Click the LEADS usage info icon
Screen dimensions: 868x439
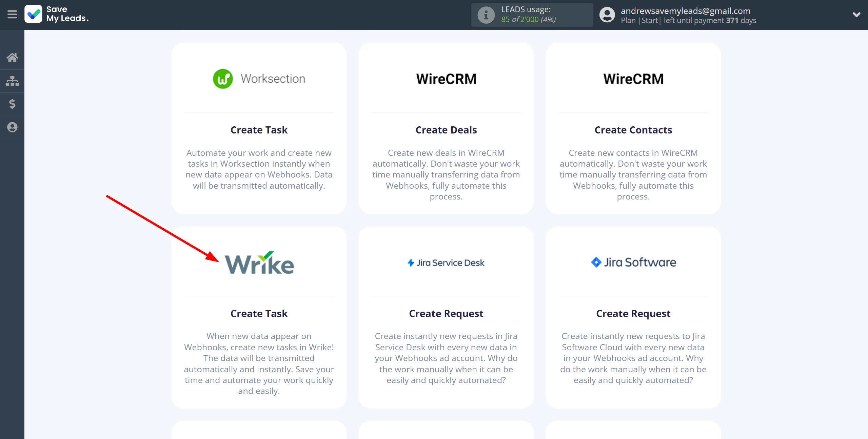click(486, 15)
